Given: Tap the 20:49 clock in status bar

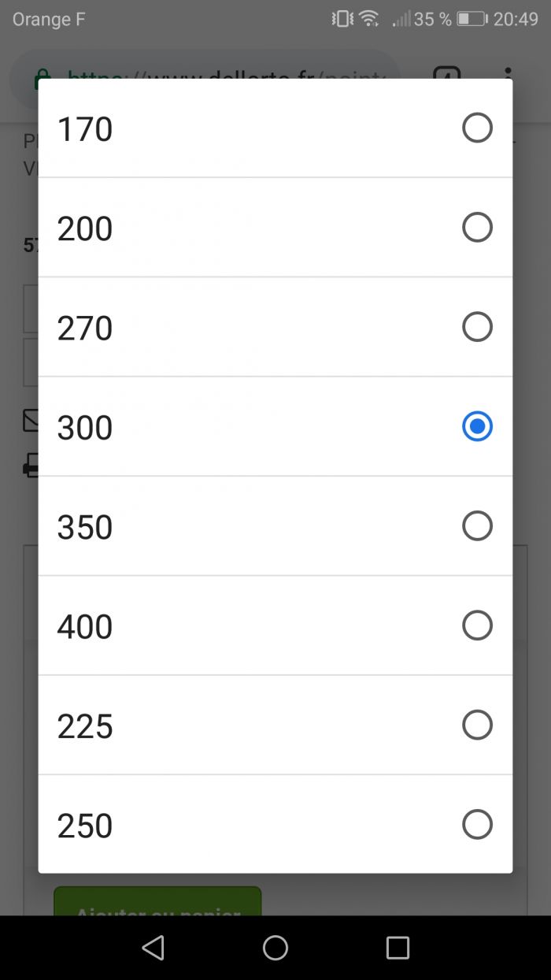Looking at the screenshot, I should tap(516, 19).
